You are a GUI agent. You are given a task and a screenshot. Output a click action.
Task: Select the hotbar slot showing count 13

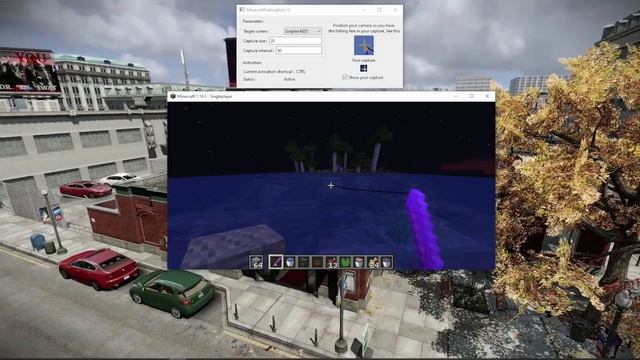[x=331, y=262]
